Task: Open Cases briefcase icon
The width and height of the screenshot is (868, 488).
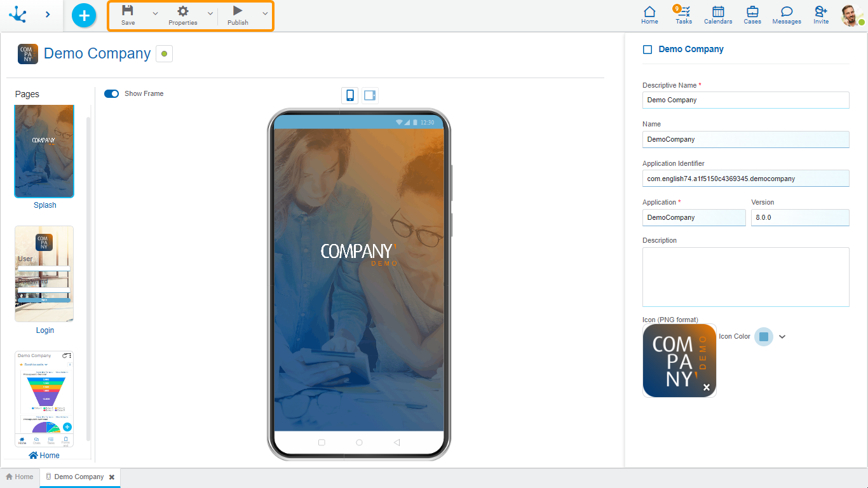Action: pyautogui.click(x=752, y=15)
